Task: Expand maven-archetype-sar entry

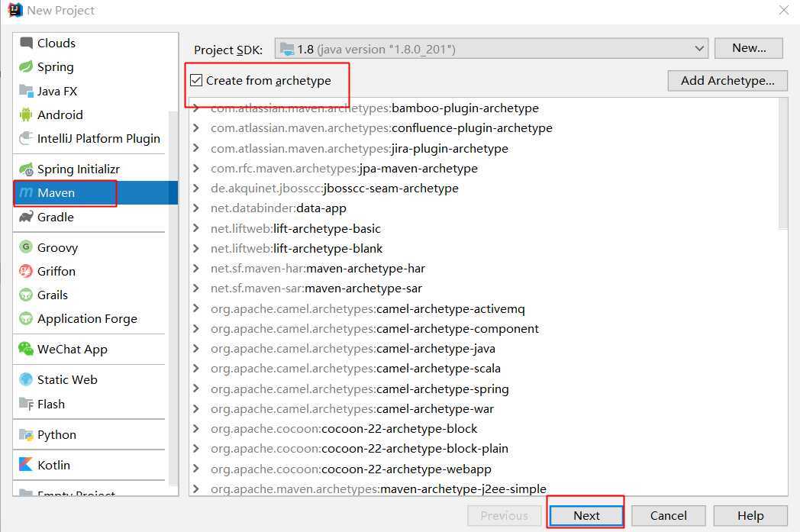Action: [x=196, y=289]
